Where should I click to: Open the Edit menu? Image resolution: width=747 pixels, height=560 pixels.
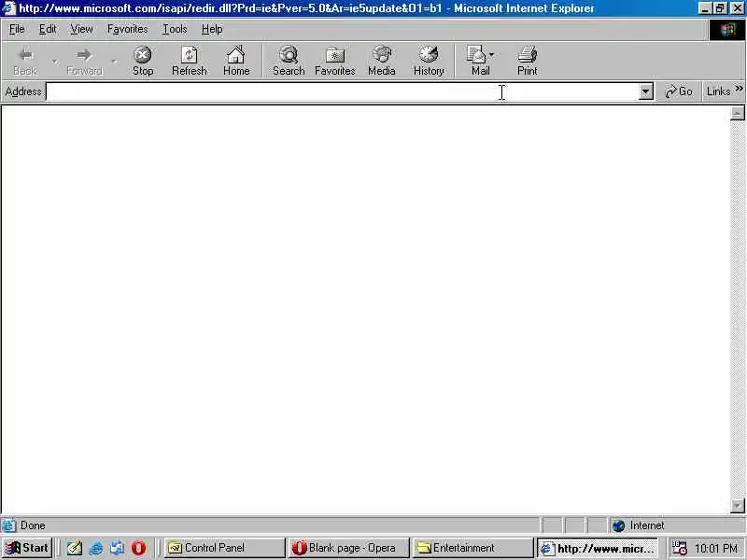click(x=48, y=29)
